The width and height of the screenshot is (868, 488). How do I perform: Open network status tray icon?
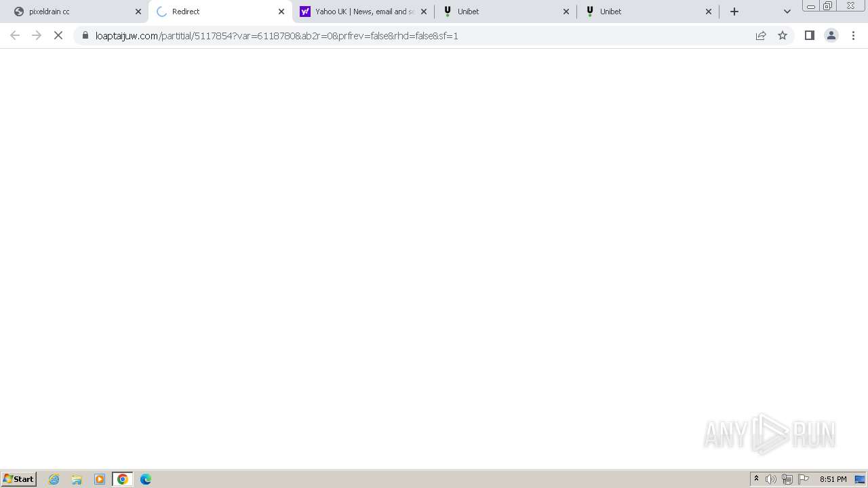(787, 479)
